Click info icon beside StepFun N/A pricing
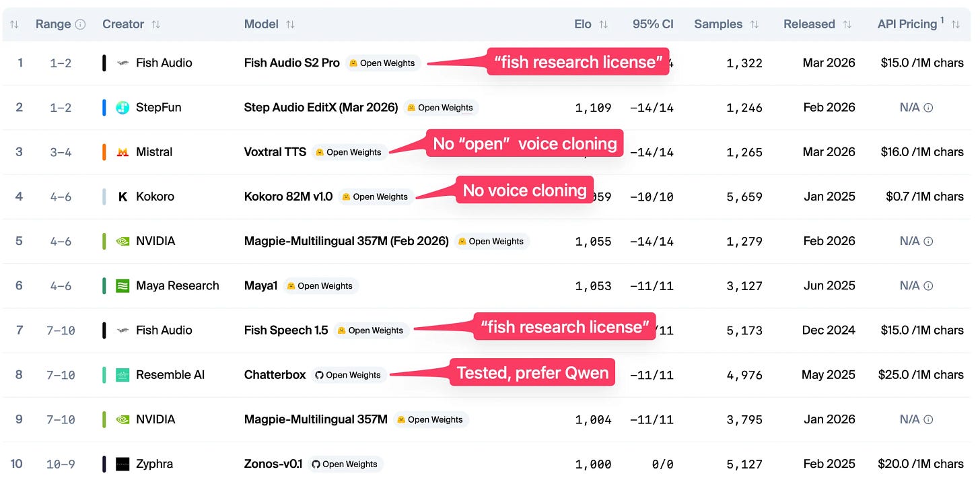 click(x=928, y=107)
